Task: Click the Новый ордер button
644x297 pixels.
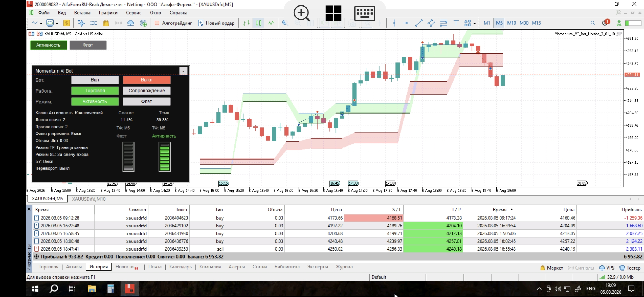Action: pos(216,23)
